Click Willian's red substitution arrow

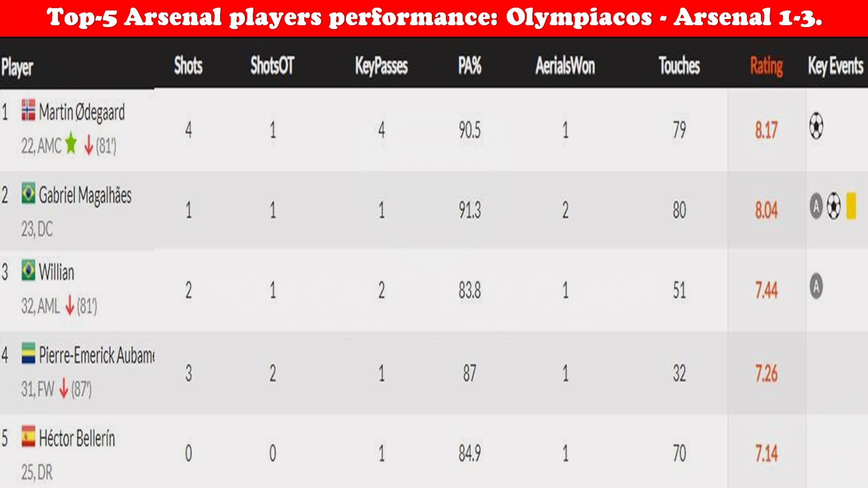pos(70,305)
